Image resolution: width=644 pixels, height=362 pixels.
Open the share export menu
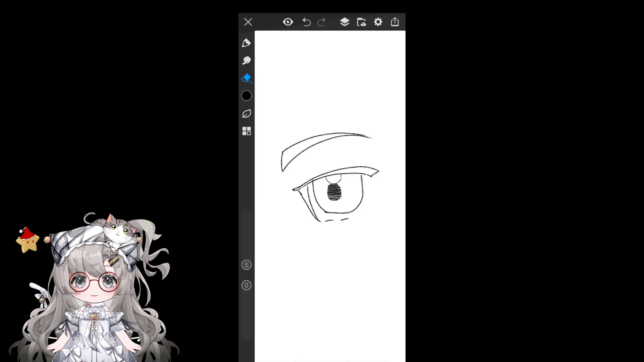point(395,22)
